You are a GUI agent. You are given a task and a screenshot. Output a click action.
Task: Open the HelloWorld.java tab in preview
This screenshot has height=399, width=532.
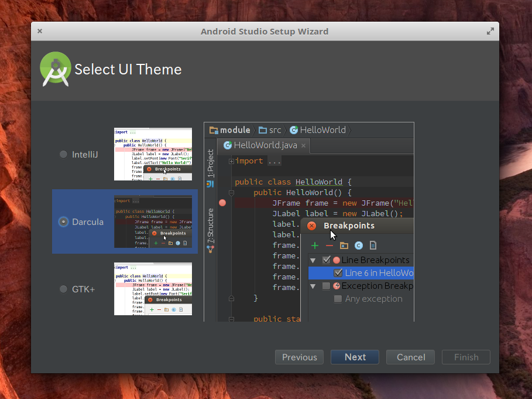(263, 145)
